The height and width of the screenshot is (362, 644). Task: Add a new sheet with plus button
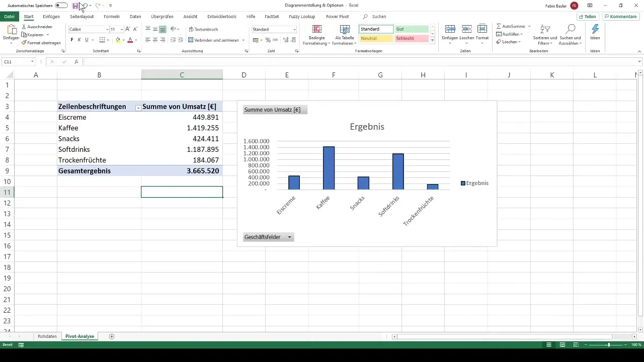(x=112, y=336)
